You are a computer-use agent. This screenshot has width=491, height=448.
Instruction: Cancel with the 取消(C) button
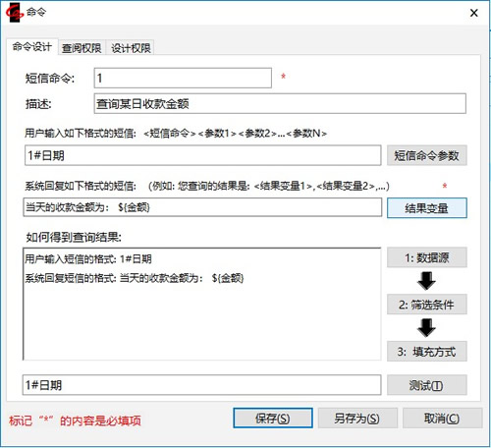coord(443,418)
